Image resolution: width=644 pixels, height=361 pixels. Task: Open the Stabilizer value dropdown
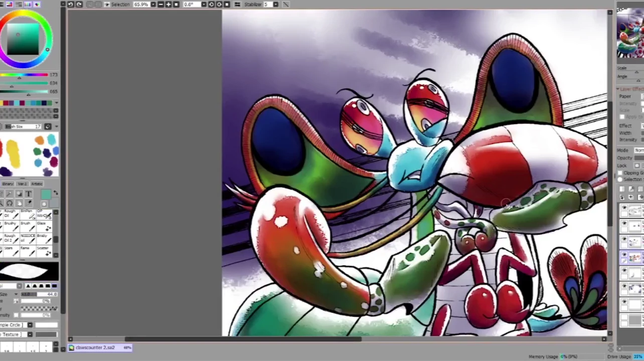[275, 5]
